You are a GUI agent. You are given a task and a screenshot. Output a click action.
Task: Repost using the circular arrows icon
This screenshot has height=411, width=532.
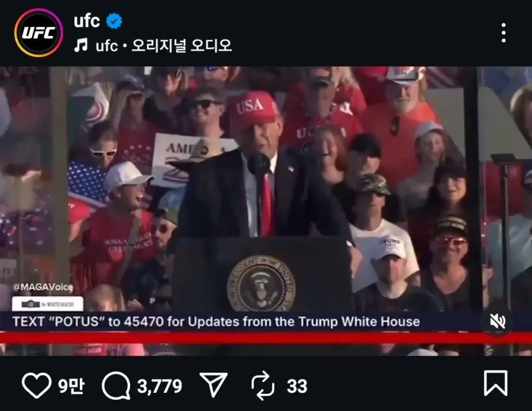click(263, 386)
